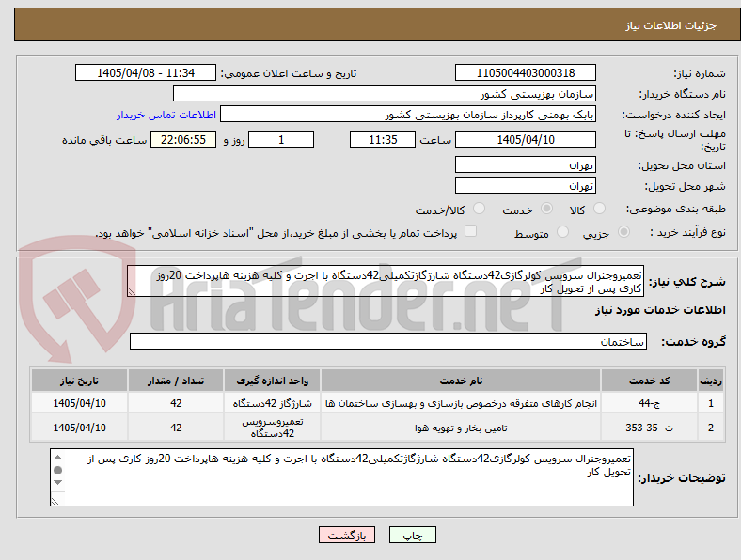This screenshot has height=560, width=741.
Task: Click the بازگشت (back) button
Action: pyautogui.click(x=347, y=535)
